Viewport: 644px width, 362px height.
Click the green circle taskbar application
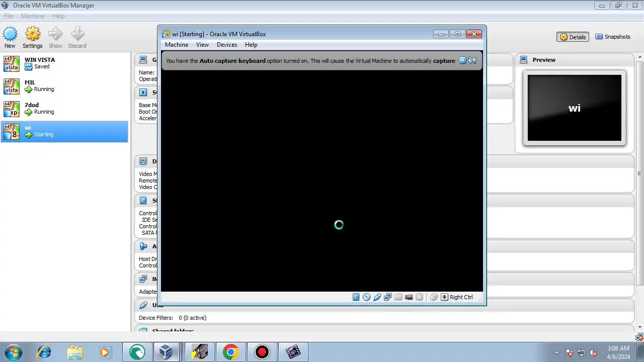coord(137,352)
